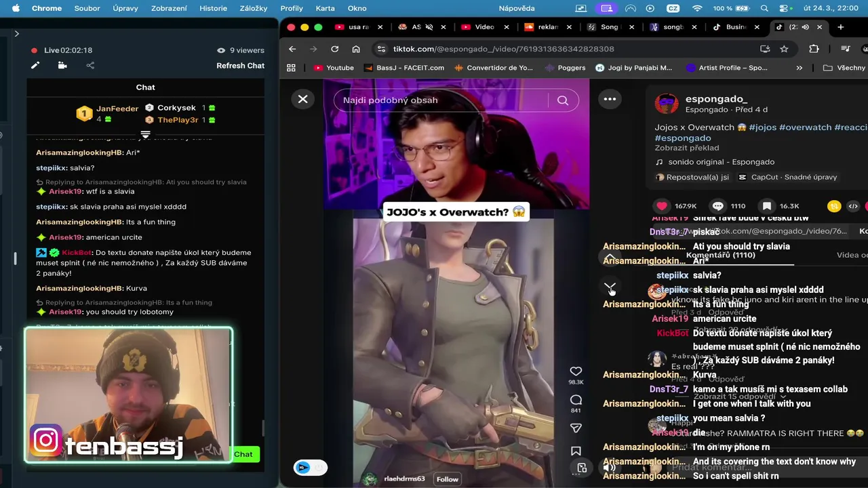868x488 pixels.
Task: Open the #espongado hashtag
Action: (x=682, y=138)
